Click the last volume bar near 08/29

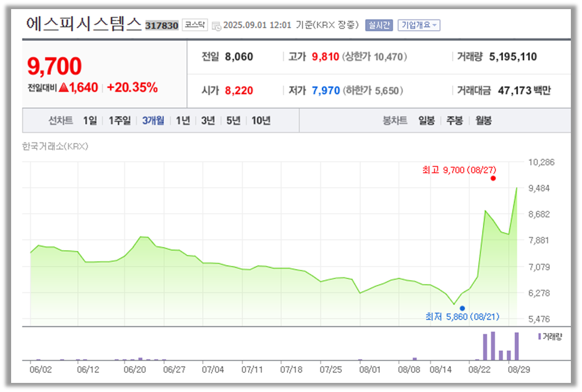(517, 347)
